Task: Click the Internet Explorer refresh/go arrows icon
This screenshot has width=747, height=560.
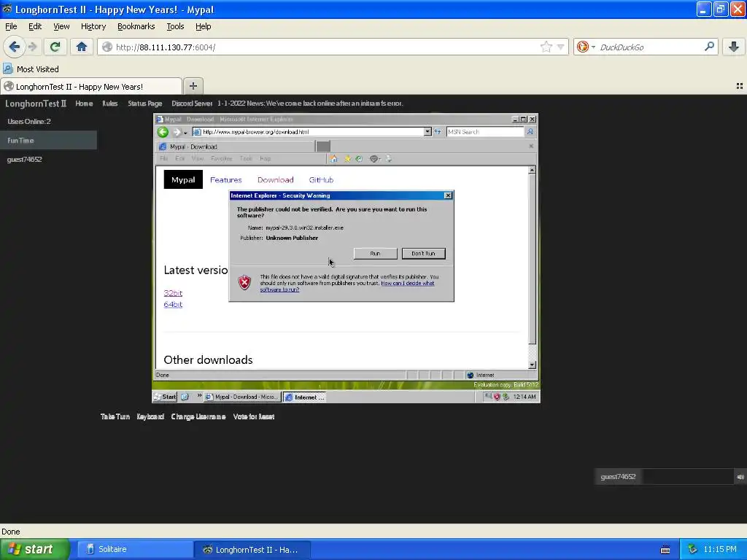Action: pyautogui.click(x=438, y=131)
